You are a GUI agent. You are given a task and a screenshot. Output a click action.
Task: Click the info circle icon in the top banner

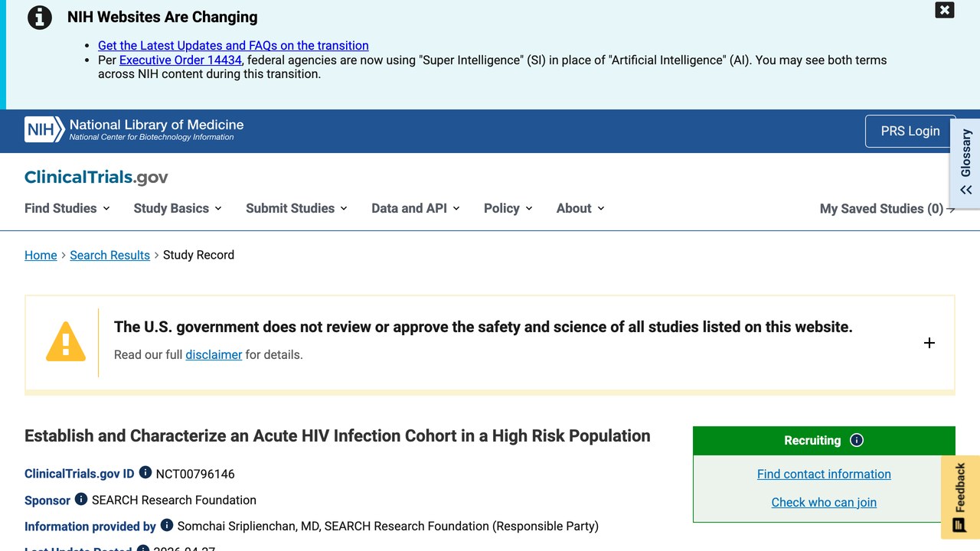coord(40,17)
